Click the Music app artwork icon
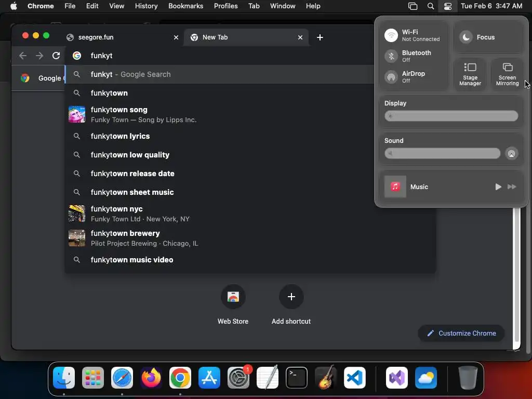Viewport: 532px width, 399px height. click(395, 187)
